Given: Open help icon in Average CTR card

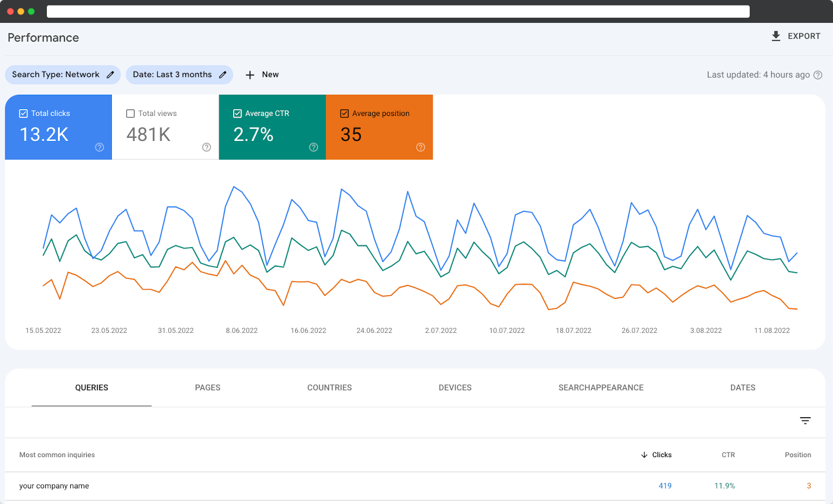Looking at the screenshot, I should pyautogui.click(x=313, y=147).
